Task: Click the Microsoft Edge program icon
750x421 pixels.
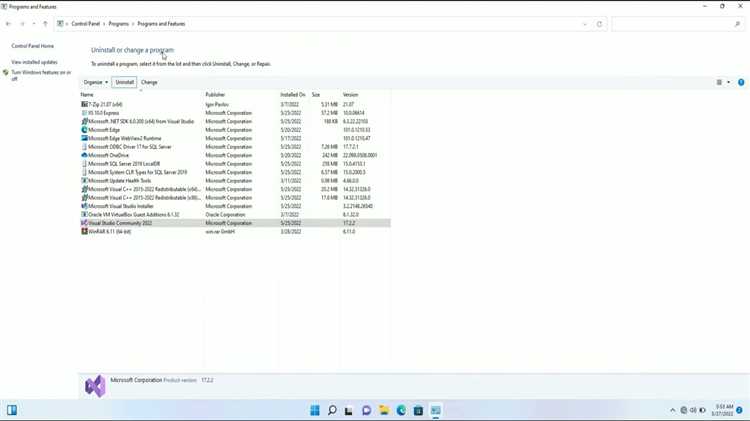Action: [84, 130]
